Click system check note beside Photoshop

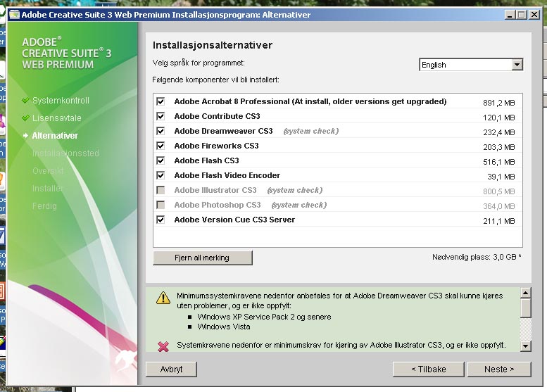299,205
